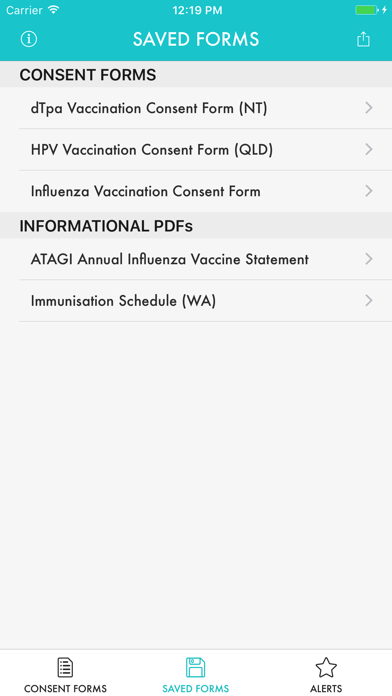Screen dimensions: 392x696
Task: Tap the Alerts star icon
Action: (x=326, y=668)
